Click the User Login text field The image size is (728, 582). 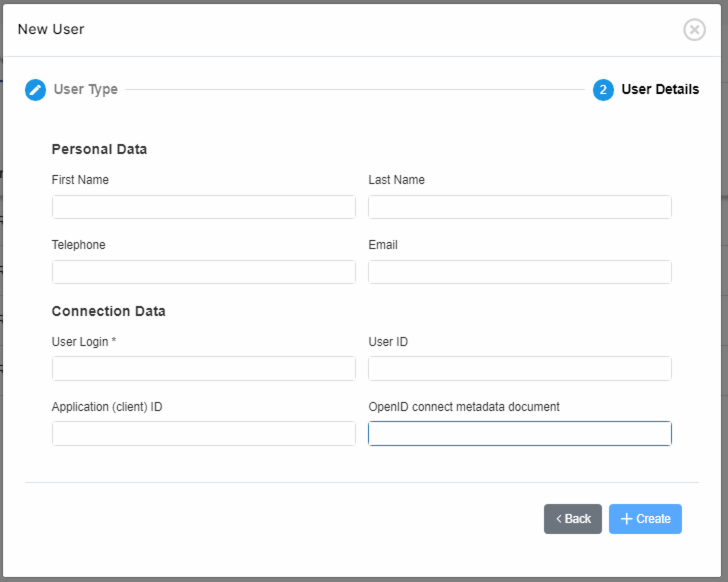coord(203,368)
